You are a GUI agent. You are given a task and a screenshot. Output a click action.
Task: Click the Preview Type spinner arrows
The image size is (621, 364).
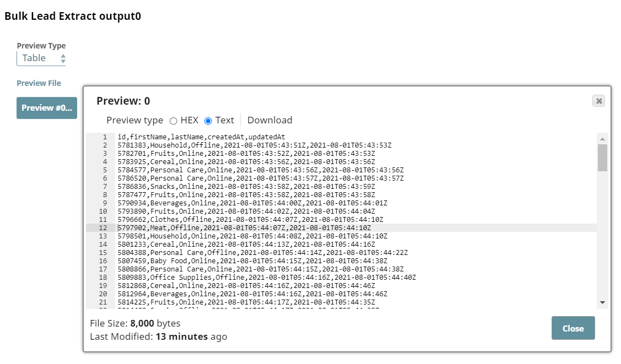(x=63, y=58)
